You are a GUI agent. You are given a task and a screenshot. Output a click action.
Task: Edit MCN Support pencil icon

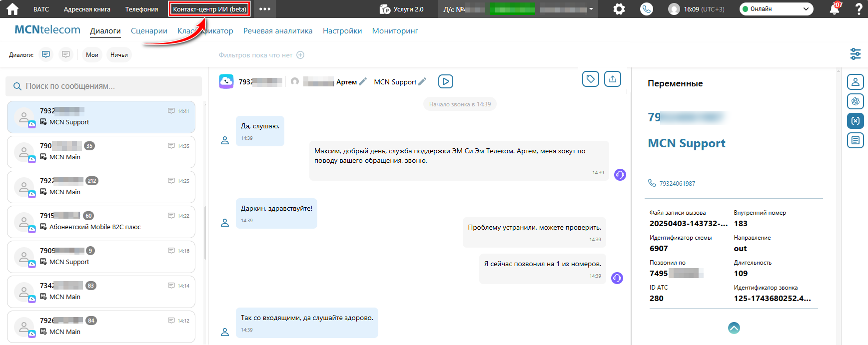(422, 81)
